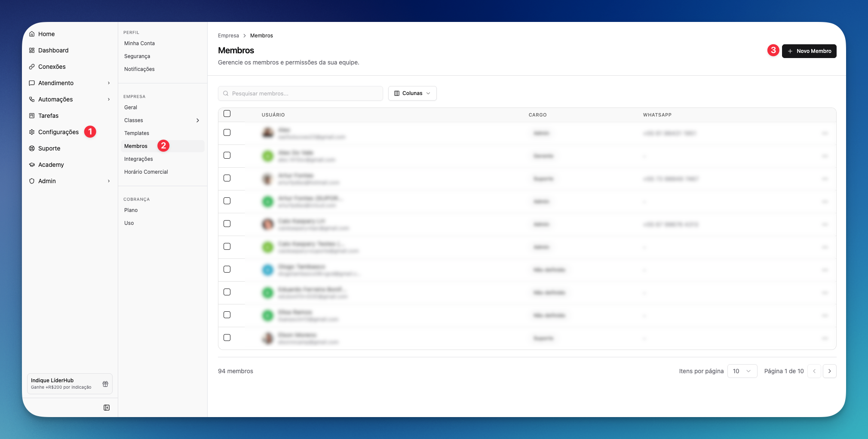
Task: Open Templates settings
Action: (x=137, y=133)
